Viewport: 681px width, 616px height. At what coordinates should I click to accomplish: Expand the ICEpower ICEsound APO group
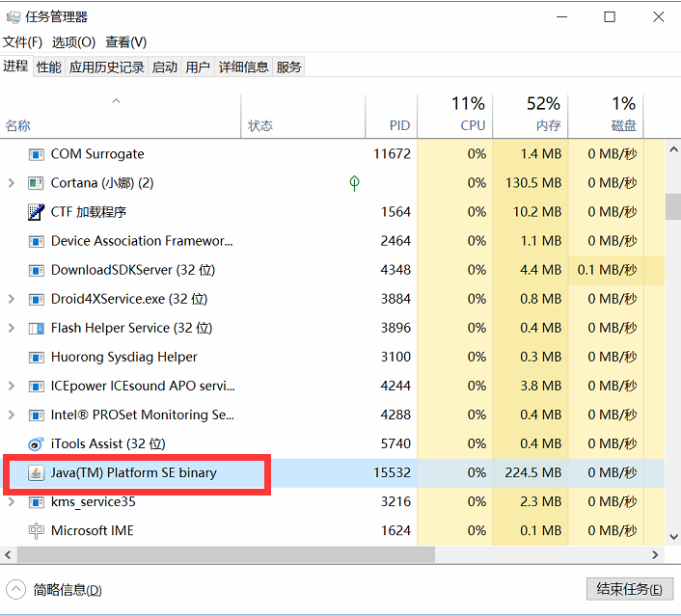pos(12,386)
